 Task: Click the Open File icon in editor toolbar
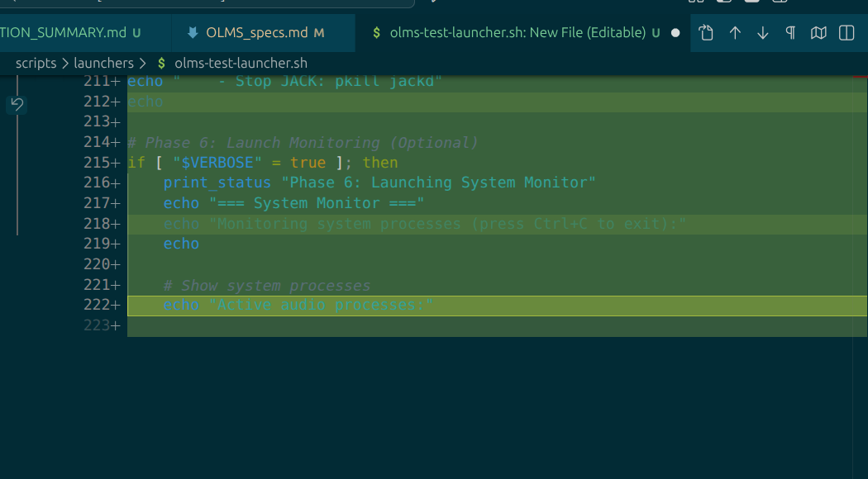click(x=706, y=33)
